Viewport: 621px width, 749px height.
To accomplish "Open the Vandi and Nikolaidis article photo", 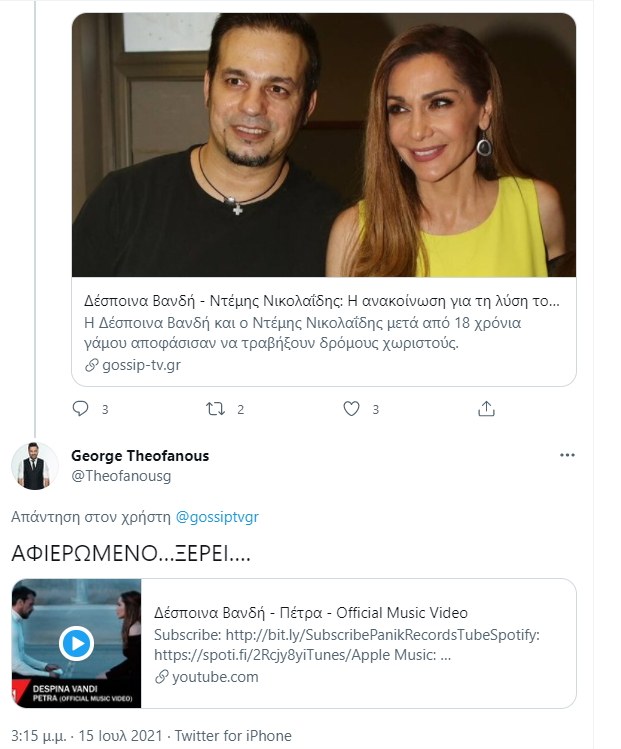I will pos(324,145).
